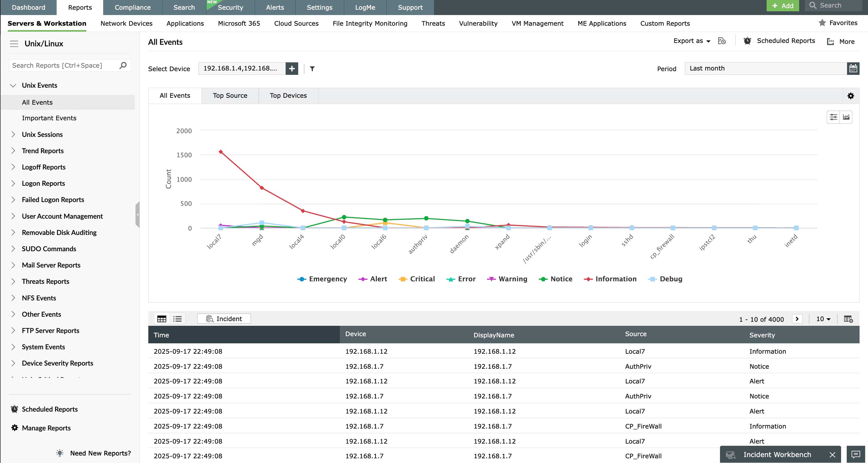The width and height of the screenshot is (868, 463).
Task: Open the Export as dropdown
Action: point(692,41)
